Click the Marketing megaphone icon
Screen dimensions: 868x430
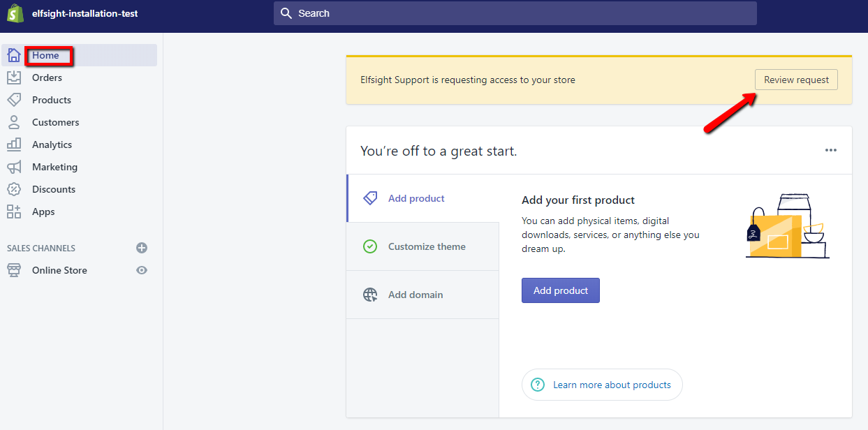[14, 167]
